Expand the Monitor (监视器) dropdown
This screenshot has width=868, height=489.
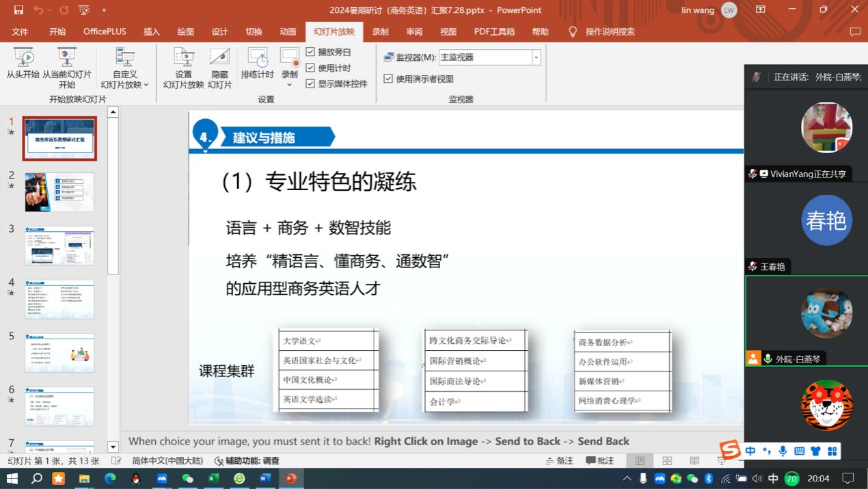pyautogui.click(x=536, y=57)
